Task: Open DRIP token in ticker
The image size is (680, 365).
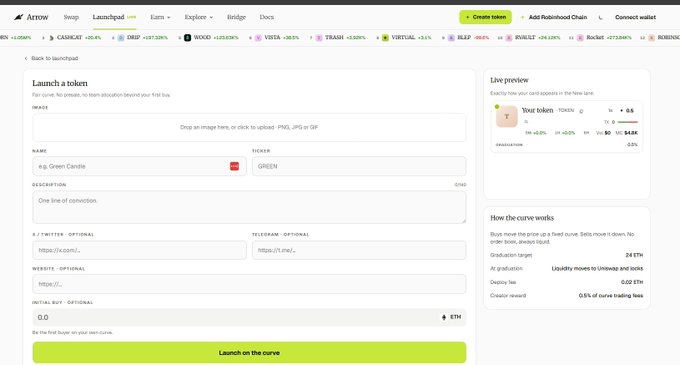Action: [134, 38]
